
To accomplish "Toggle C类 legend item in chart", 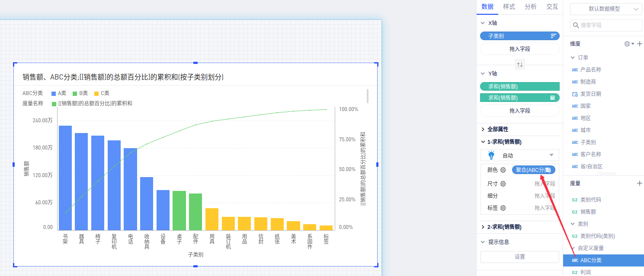I will point(102,93).
